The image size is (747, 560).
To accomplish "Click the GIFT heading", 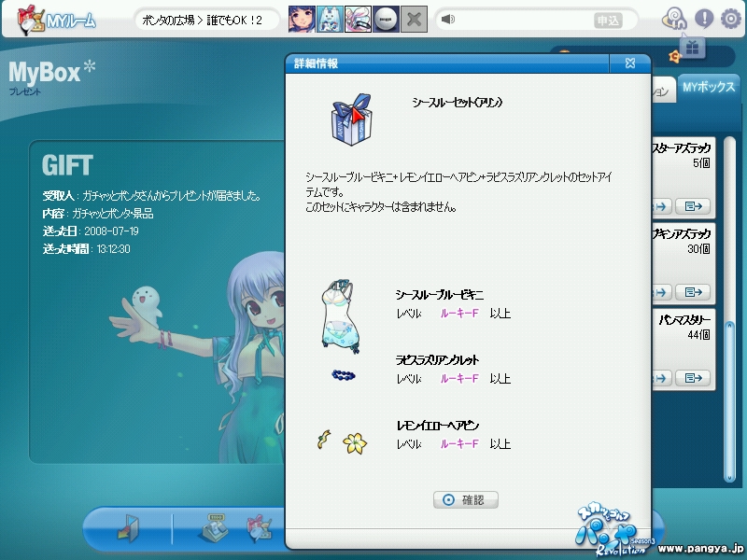I will [67, 165].
